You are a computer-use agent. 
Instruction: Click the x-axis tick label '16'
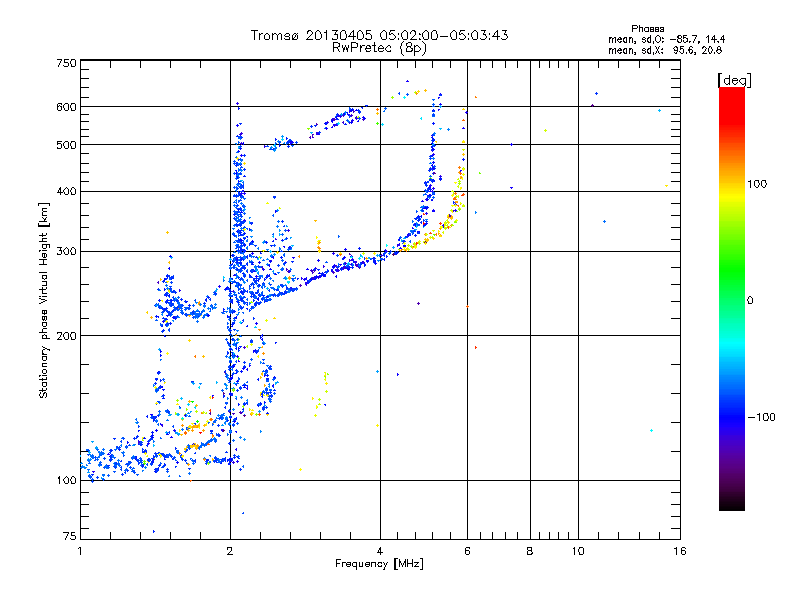click(x=680, y=551)
